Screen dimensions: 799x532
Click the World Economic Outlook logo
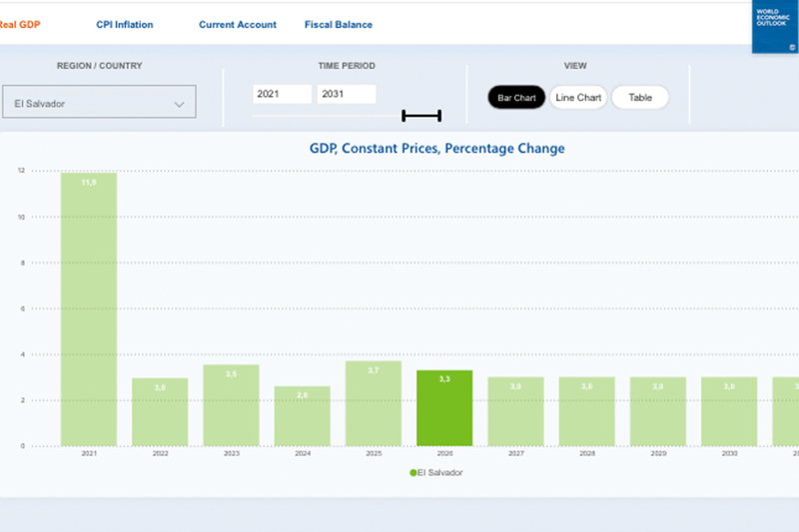point(774,26)
